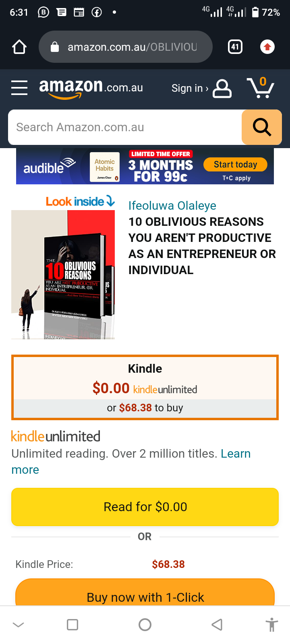Open Look inside book preview
Viewport: 290px width, 644px height.
pyautogui.click(x=80, y=201)
